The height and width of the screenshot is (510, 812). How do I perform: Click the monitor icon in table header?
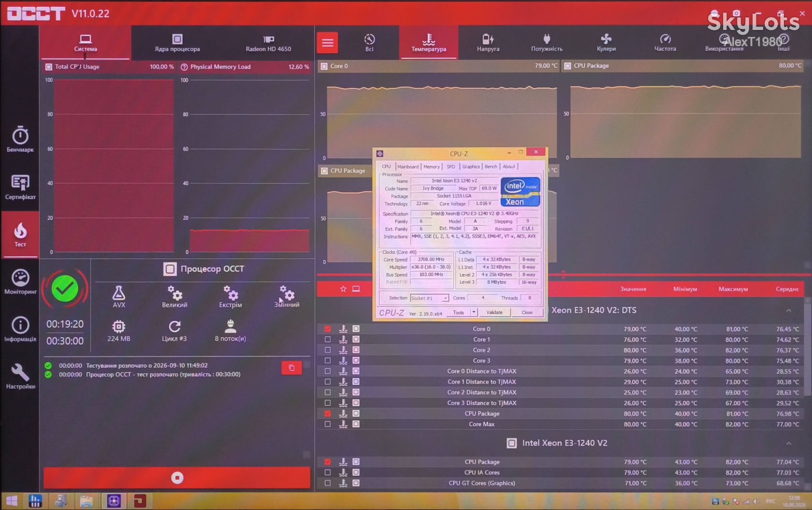(x=356, y=289)
